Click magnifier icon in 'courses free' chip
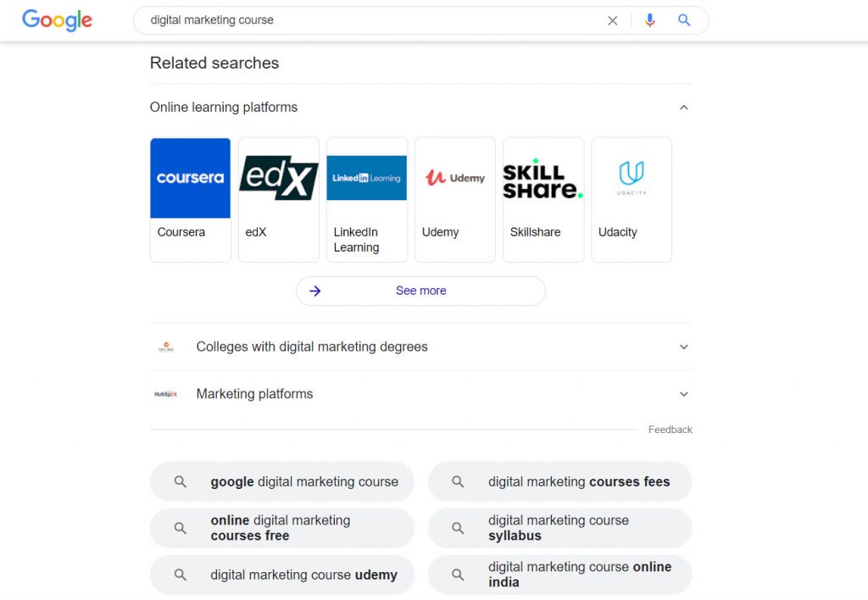 tap(180, 528)
